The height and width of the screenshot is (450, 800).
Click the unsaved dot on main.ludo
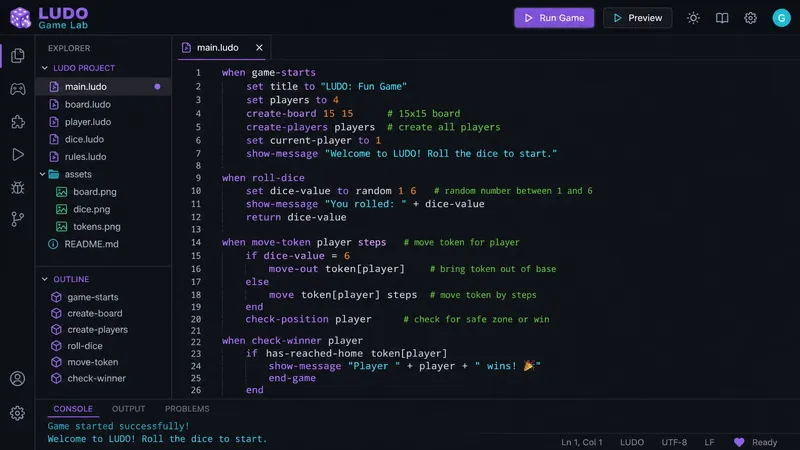157,87
